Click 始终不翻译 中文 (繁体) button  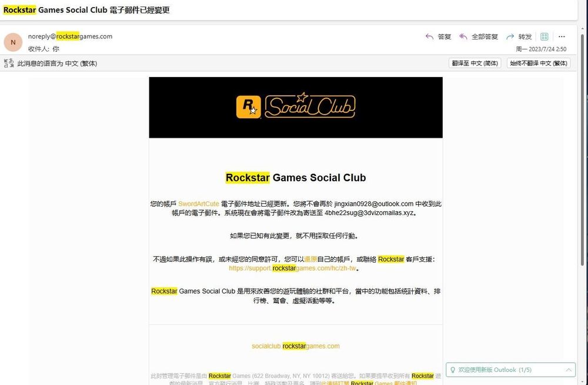[x=539, y=63]
